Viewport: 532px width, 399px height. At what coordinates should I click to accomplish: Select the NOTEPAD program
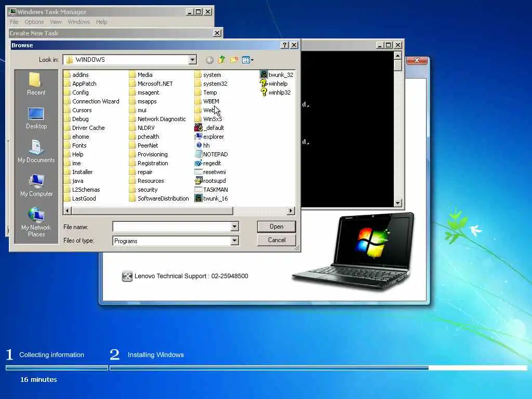point(211,154)
